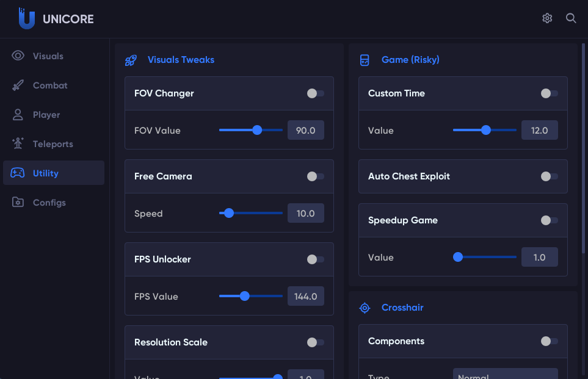Click the Unicore logo icon
The height and width of the screenshot is (379, 588).
click(26, 18)
